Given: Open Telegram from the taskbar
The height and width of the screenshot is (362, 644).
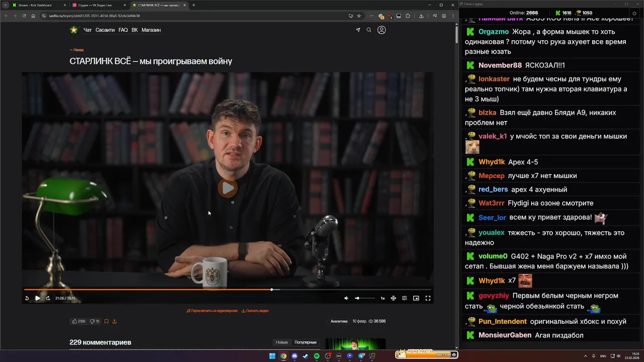Looking at the screenshot, I should tap(361, 356).
